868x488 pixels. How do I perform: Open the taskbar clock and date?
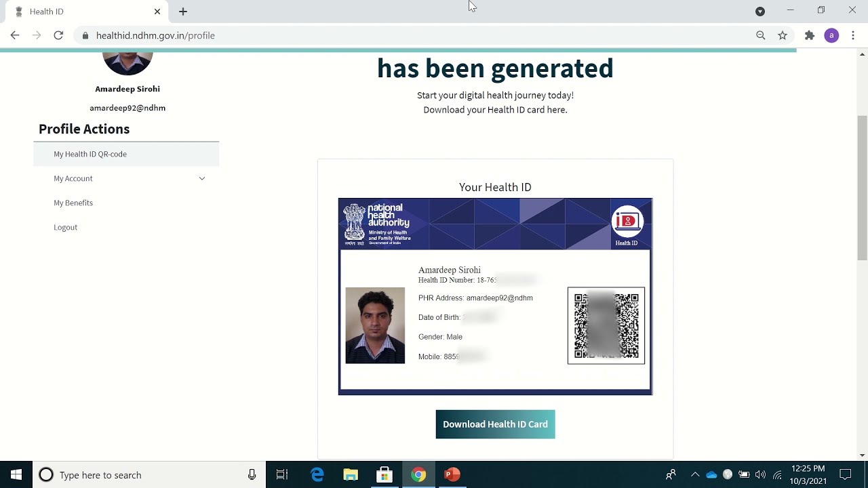(x=808, y=475)
